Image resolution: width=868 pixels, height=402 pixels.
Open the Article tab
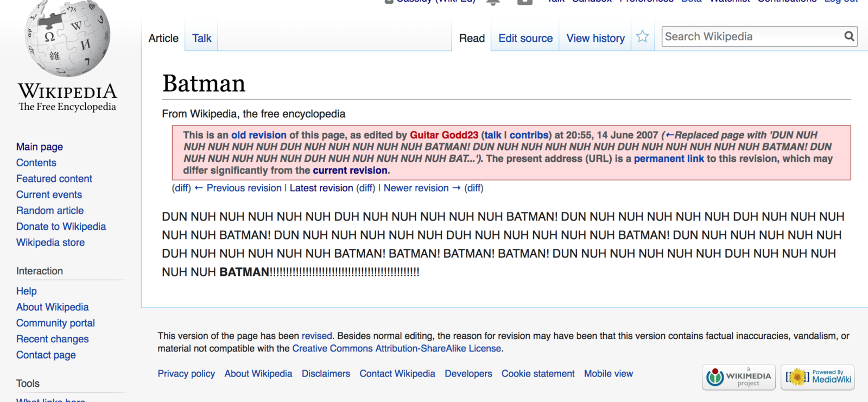click(163, 38)
